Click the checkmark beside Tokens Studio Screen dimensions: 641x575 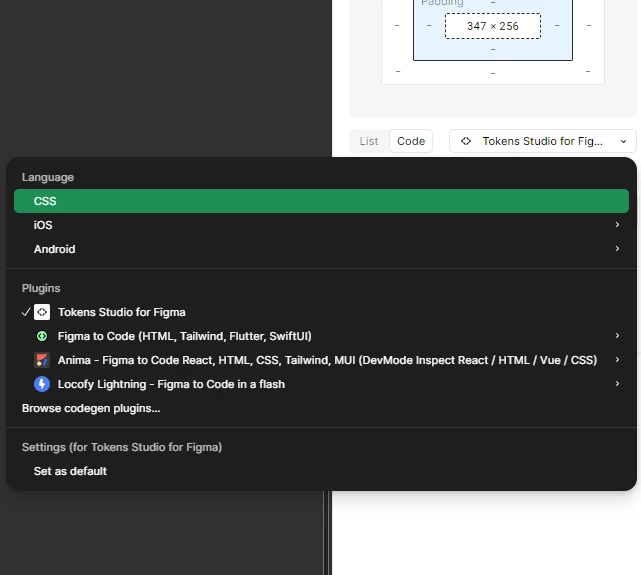[x=26, y=312]
